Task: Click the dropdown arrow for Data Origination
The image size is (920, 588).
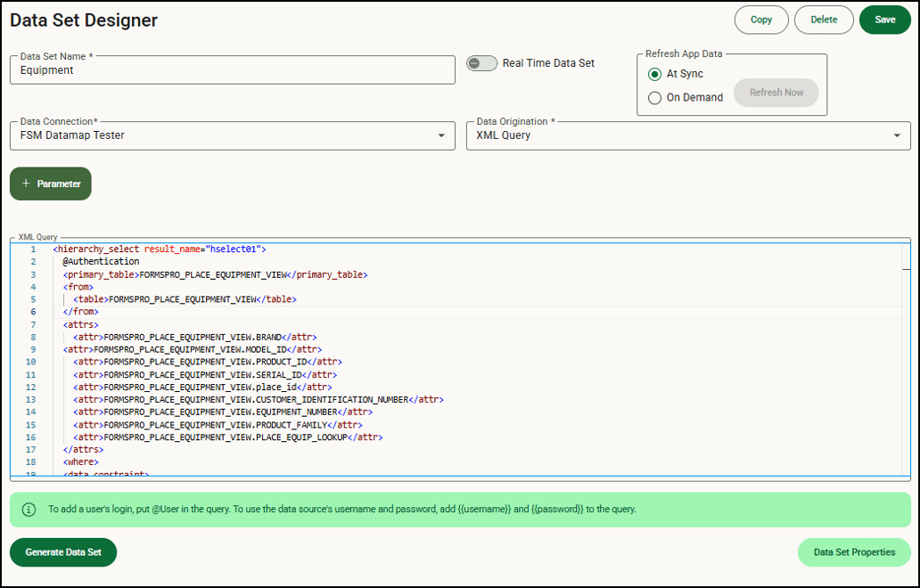Action: click(897, 135)
